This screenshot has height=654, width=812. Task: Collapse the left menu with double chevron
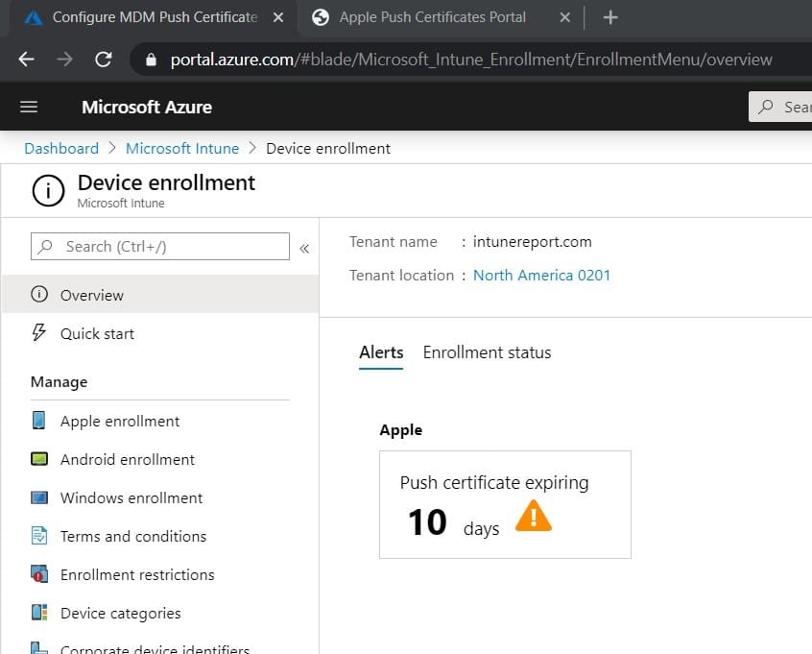[x=304, y=248]
